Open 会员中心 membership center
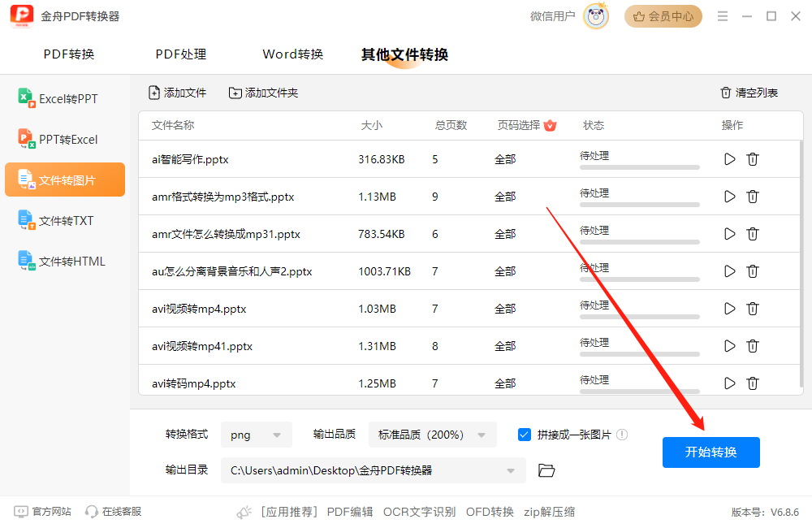 pos(663,15)
